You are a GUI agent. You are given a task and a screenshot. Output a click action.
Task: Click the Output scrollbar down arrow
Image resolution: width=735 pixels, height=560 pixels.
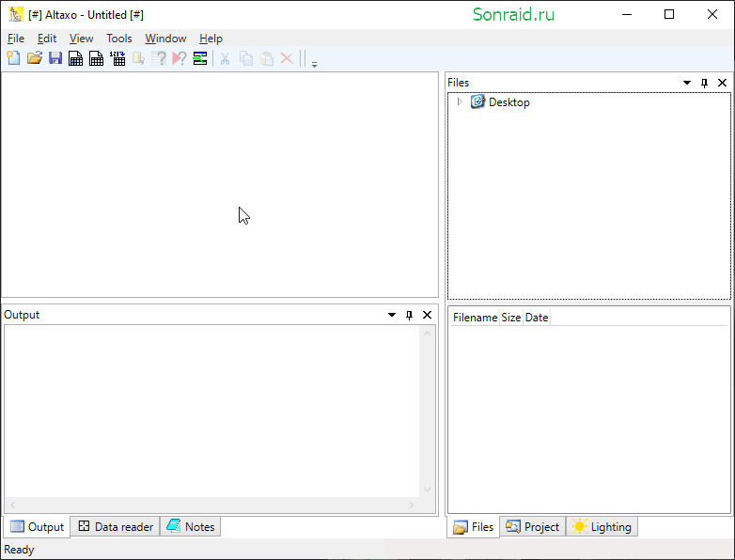(427, 490)
